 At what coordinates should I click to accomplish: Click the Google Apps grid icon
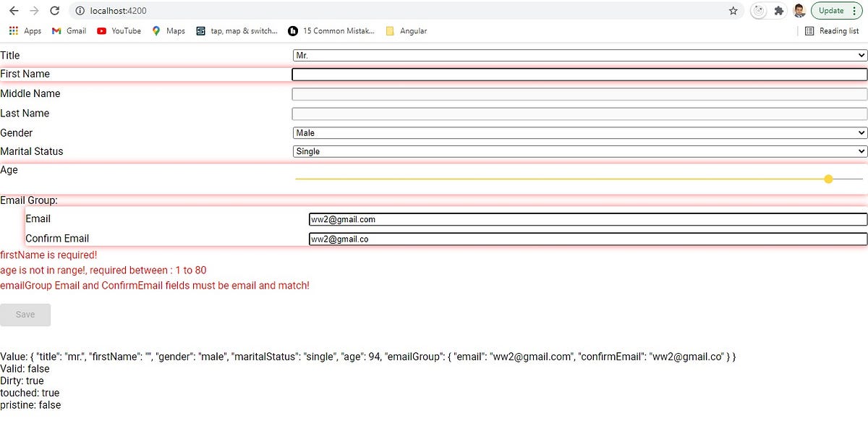tap(13, 31)
